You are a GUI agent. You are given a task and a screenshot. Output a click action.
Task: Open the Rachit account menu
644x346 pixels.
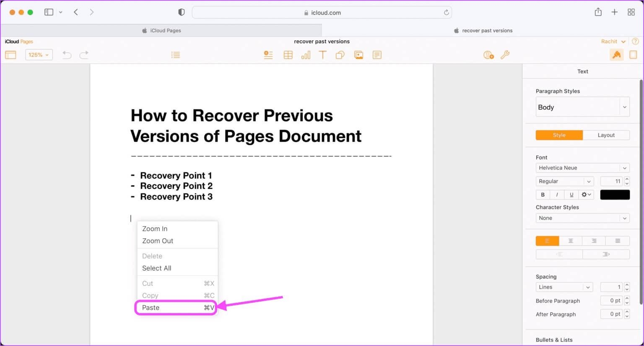613,42
